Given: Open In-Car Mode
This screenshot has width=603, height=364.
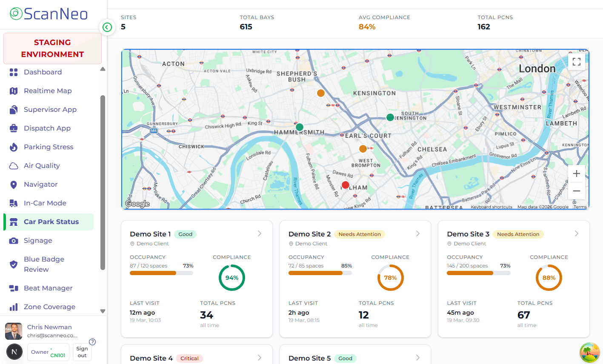Looking at the screenshot, I should click(x=44, y=203).
